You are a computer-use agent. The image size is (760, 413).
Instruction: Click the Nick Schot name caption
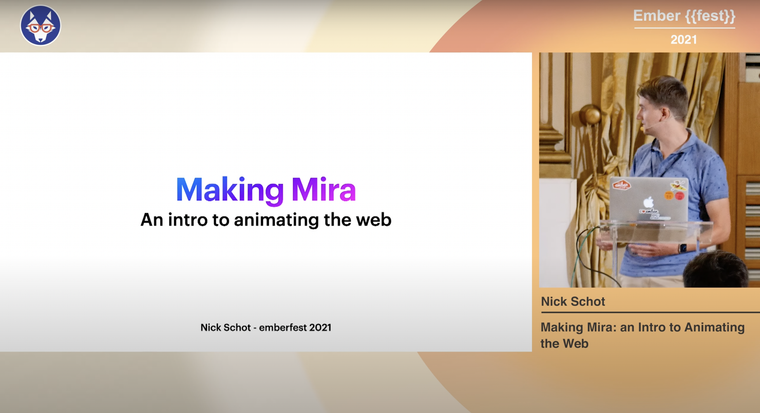[573, 301]
